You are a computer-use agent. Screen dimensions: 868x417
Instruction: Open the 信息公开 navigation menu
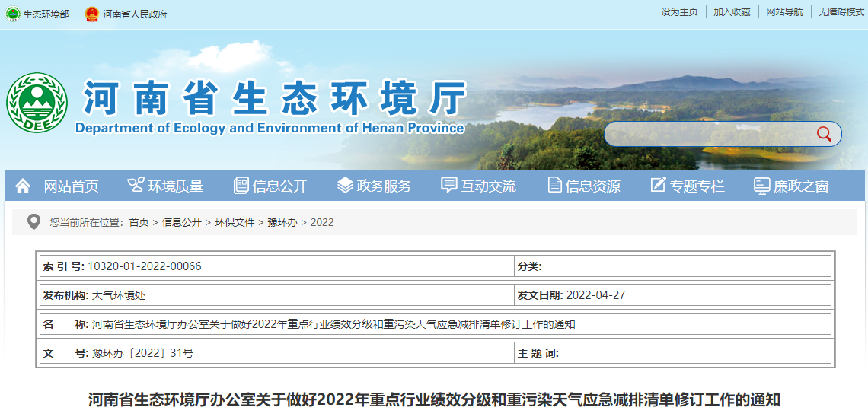coord(279,186)
